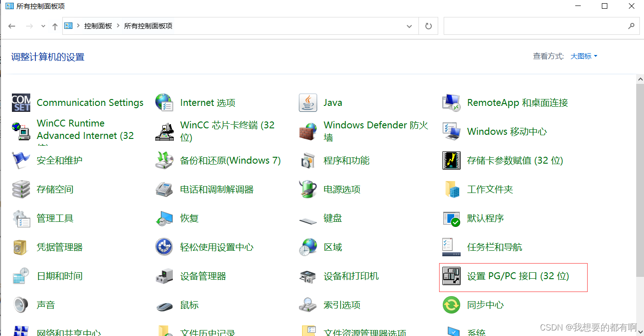The height and width of the screenshot is (336, 644).
Task: Click the 索引选项 label text
Action: (342, 305)
